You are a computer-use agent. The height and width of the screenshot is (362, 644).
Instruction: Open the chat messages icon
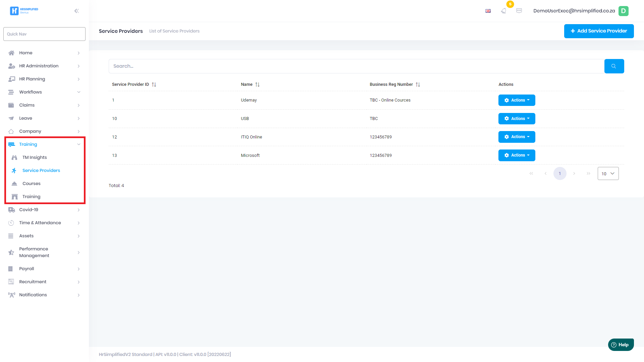519,11
